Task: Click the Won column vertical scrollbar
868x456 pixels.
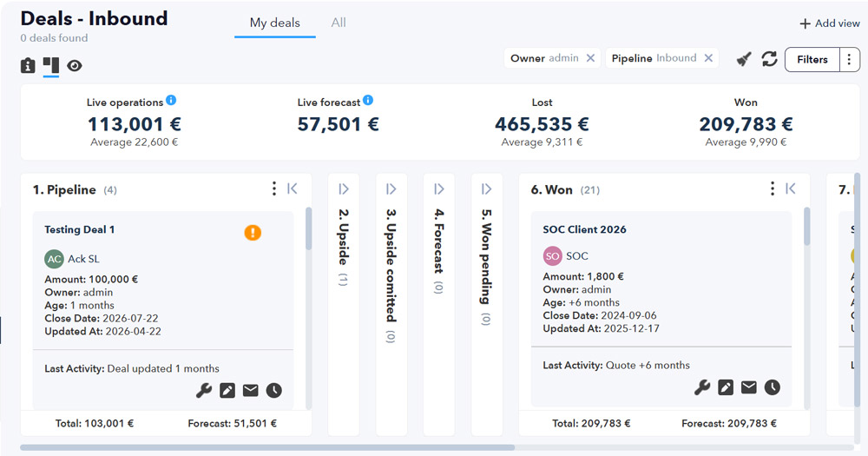Action: point(806,226)
